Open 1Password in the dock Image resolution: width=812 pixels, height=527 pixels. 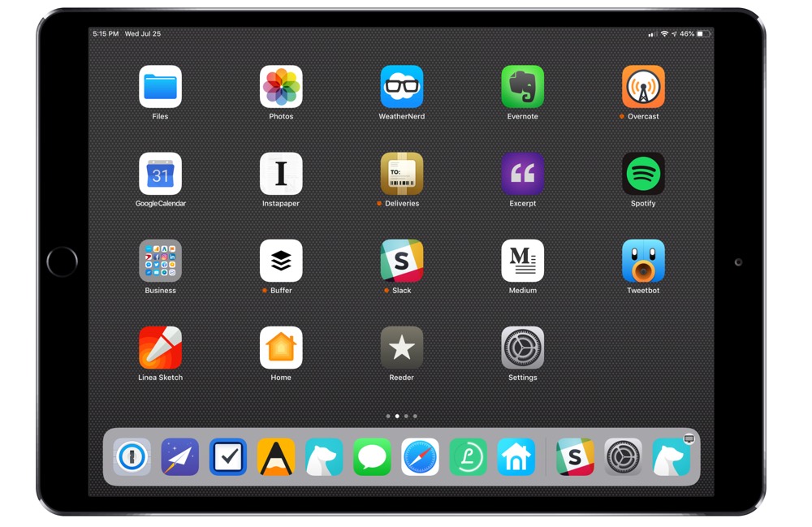pyautogui.click(x=132, y=457)
